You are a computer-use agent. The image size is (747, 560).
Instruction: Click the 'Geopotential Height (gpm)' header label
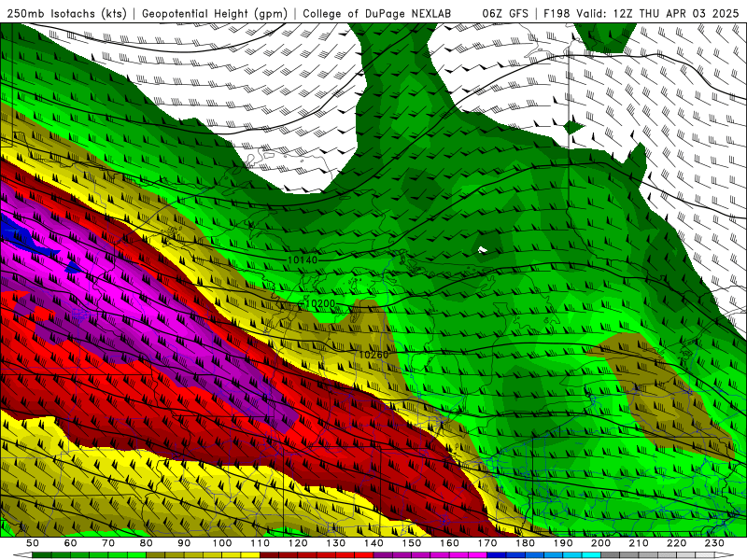point(215,13)
